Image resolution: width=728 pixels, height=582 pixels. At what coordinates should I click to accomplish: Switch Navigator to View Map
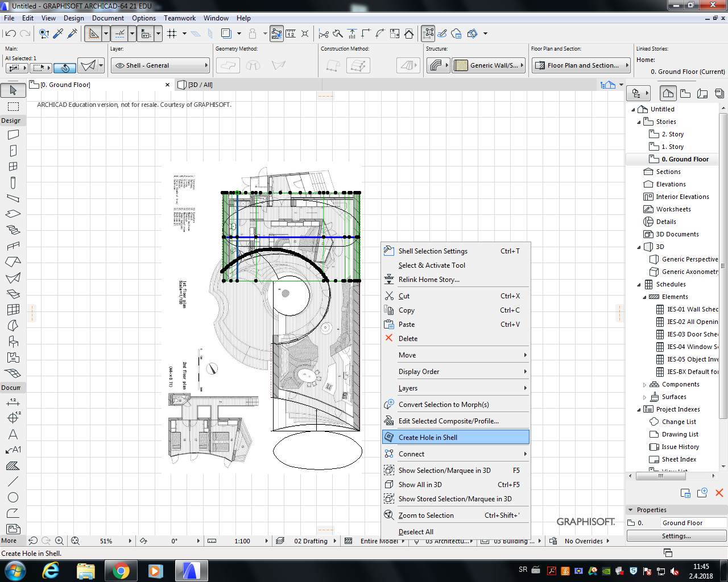tap(685, 93)
